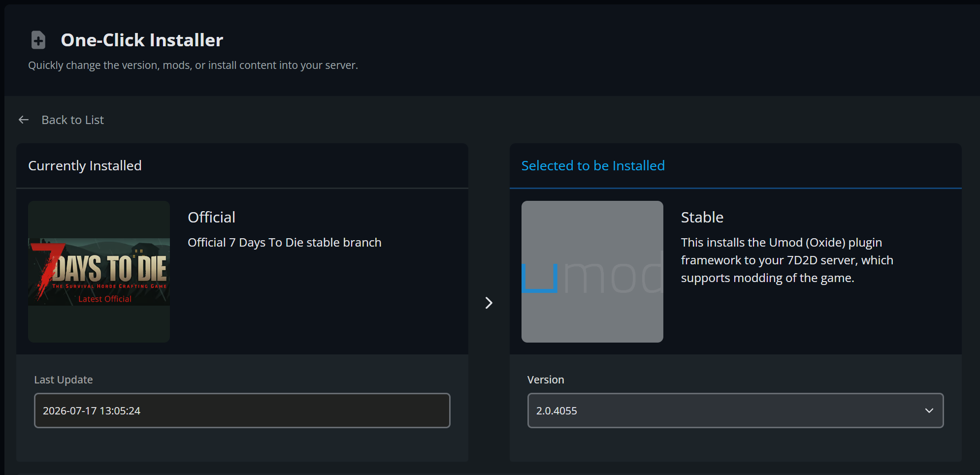This screenshot has width=980, height=475.
Task: Click the Version dropdown chevron arrow
Action: tap(929, 411)
